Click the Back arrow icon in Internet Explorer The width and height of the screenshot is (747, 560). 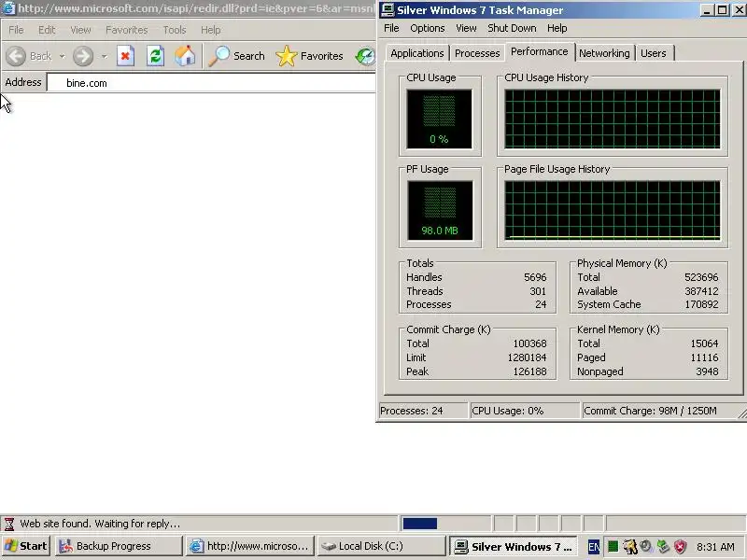pos(16,56)
